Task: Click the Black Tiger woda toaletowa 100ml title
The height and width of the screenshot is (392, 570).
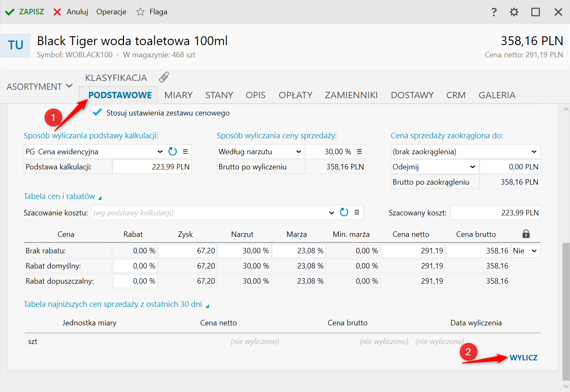Action: point(132,41)
